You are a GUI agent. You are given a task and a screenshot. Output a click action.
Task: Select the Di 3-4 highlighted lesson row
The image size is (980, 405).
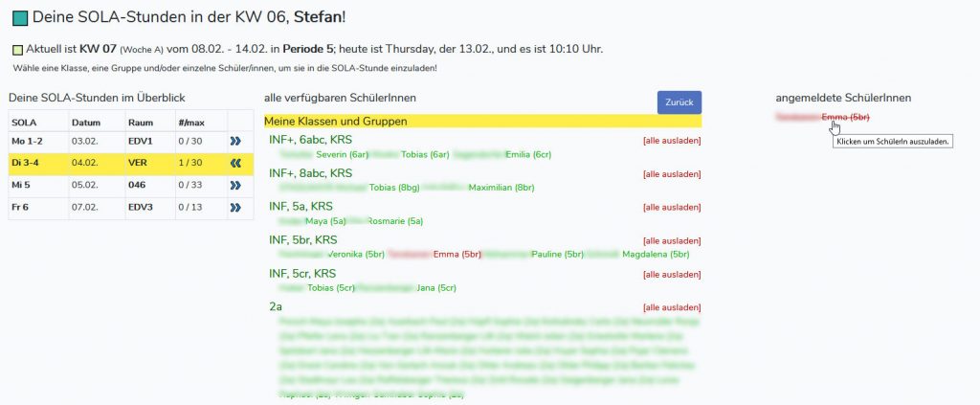point(130,163)
